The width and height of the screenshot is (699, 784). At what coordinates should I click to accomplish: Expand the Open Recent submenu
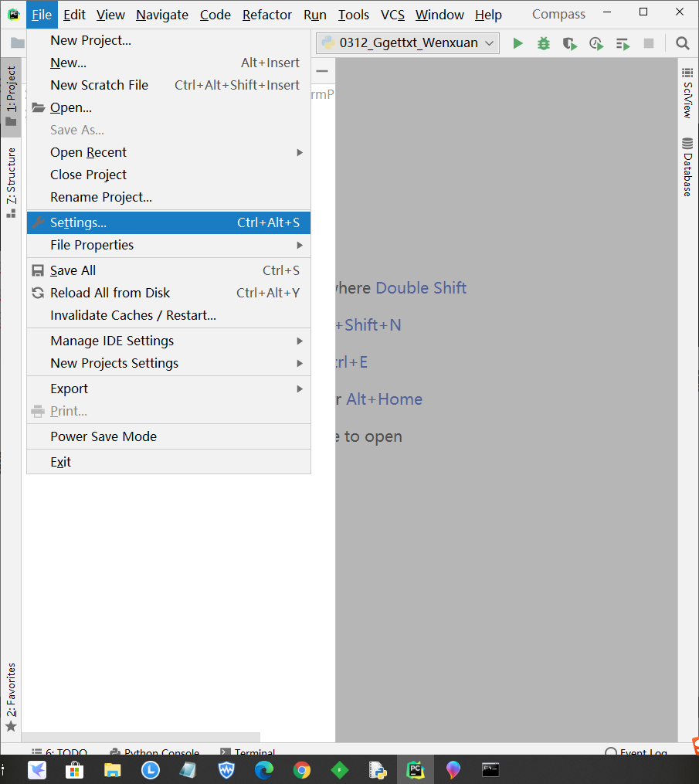(168, 152)
